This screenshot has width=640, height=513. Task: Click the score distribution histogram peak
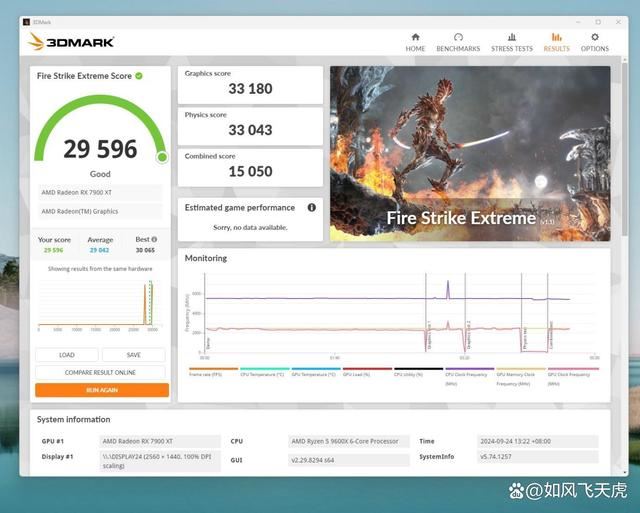click(x=145, y=303)
